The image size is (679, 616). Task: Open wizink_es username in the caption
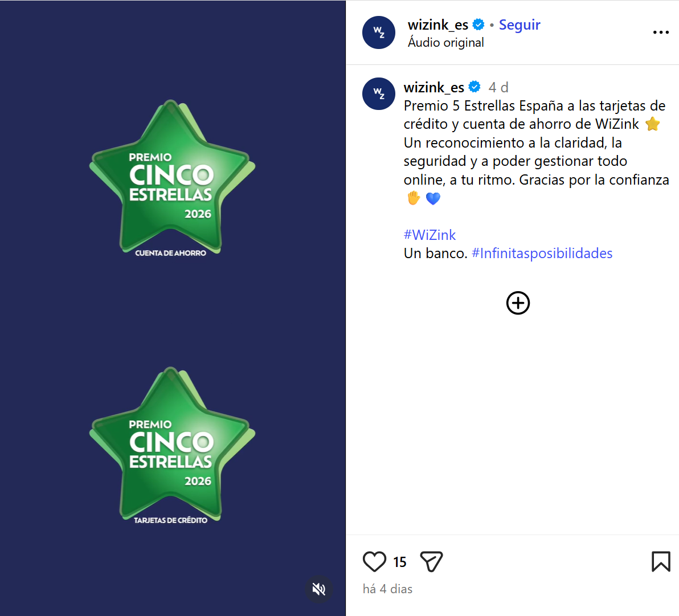[434, 87]
